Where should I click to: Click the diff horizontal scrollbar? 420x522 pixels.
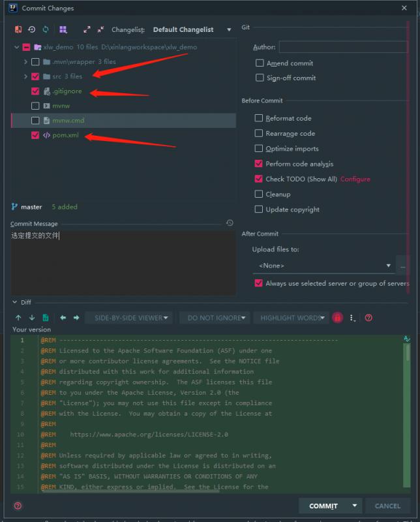click(x=130, y=491)
